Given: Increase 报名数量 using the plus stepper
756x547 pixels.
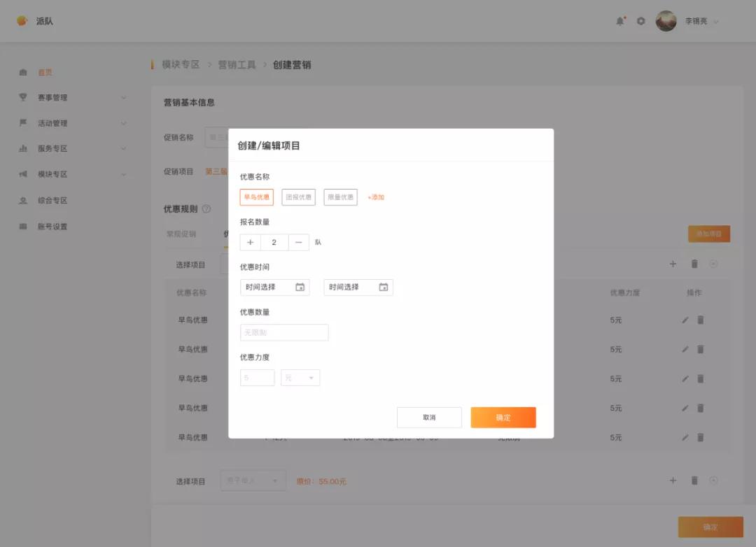Looking at the screenshot, I should click(x=250, y=242).
